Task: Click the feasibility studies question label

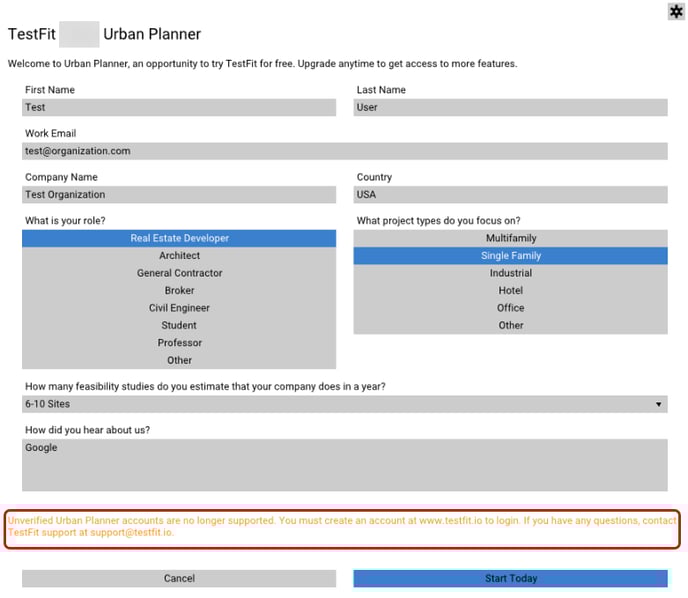Action: pos(205,387)
